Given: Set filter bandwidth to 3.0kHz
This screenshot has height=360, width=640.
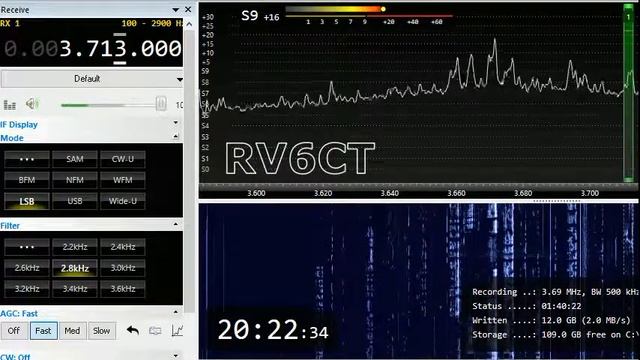Looking at the screenshot, I should 122,268.
